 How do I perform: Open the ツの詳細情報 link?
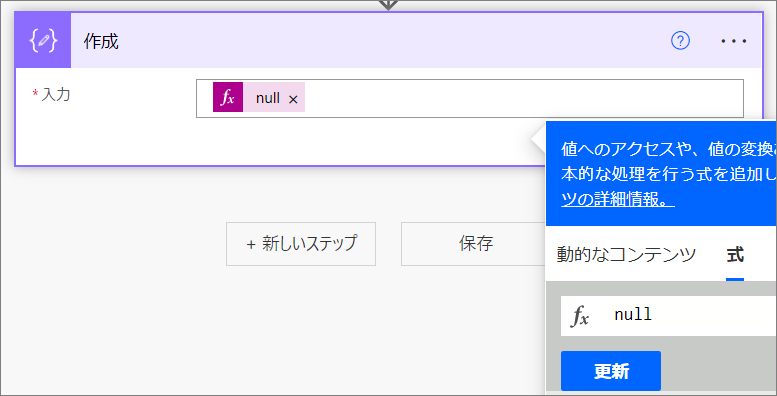coord(618,200)
